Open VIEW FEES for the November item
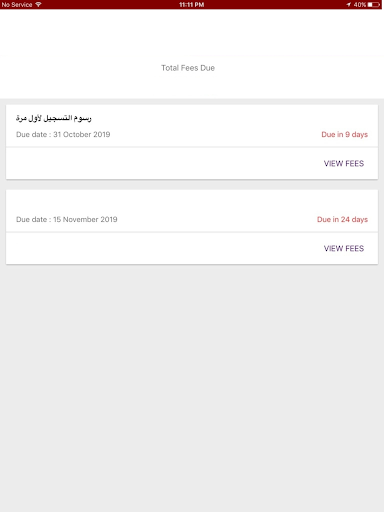The width and height of the screenshot is (384, 512). [344, 248]
